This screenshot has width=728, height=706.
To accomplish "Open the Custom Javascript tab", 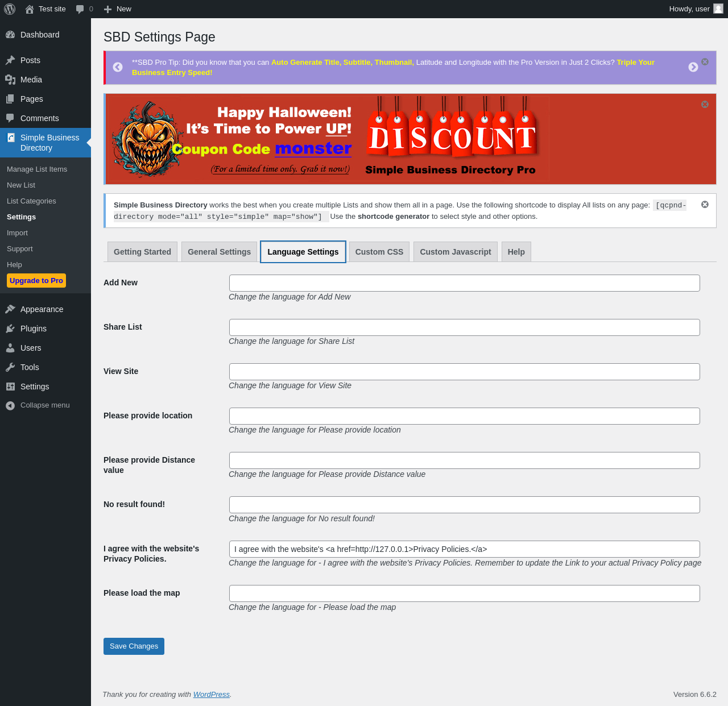I will coord(456,252).
